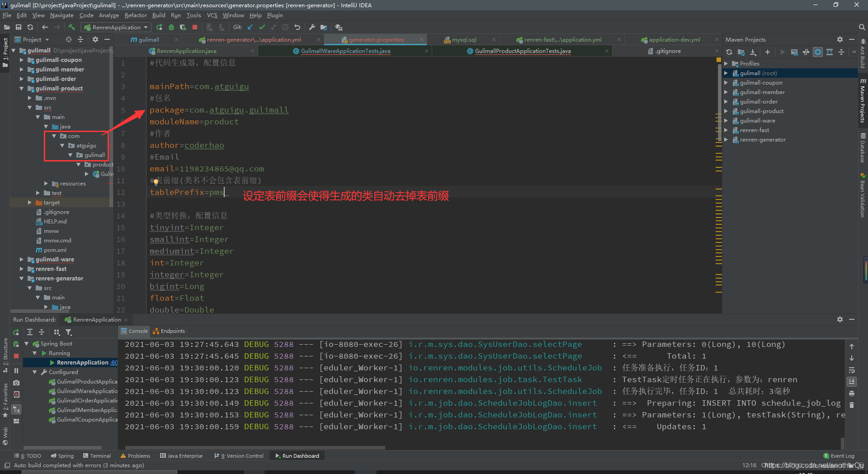868x474 pixels.
Task: Collapse all Maven projects icon
Action: [841, 52]
